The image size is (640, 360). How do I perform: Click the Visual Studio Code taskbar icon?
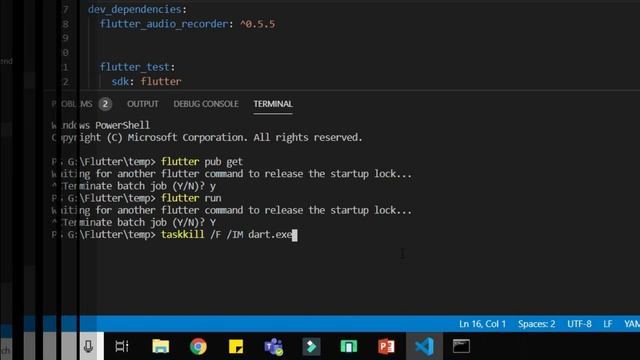pos(424,347)
